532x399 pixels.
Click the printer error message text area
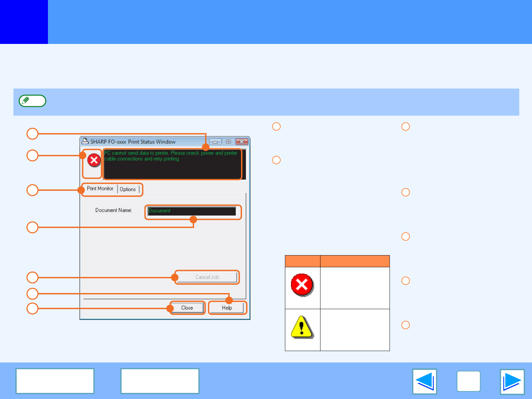172,164
